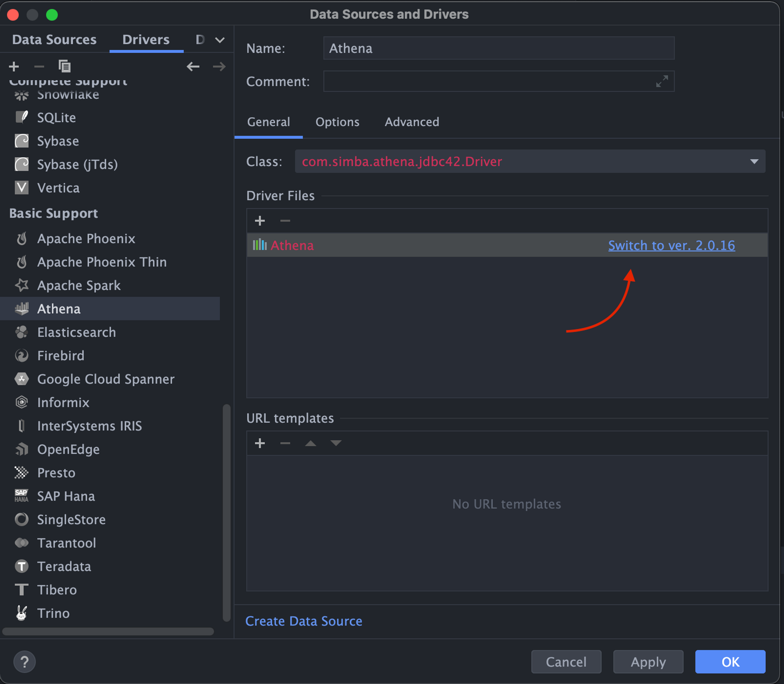Click the Apache Spark star icon
The image size is (784, 684).
click(x=22, y=285)
